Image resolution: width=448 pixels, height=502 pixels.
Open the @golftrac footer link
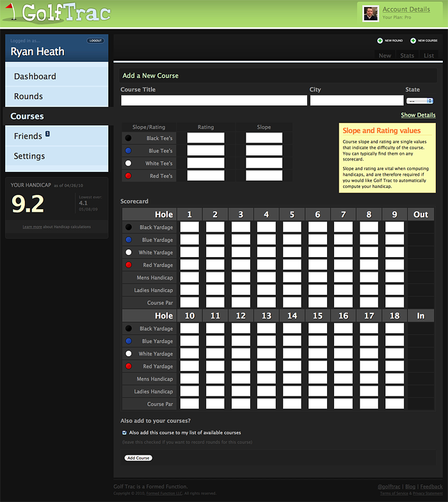[388, 487]
